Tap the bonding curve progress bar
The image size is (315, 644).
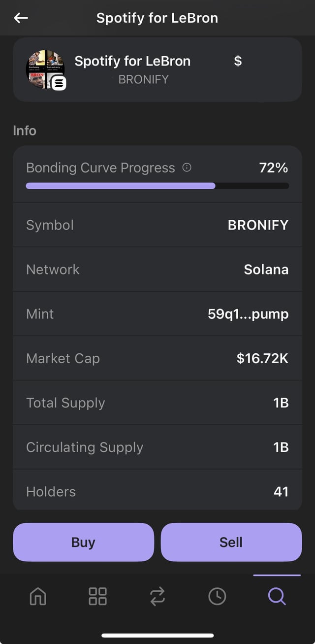[x=157, y=186]
